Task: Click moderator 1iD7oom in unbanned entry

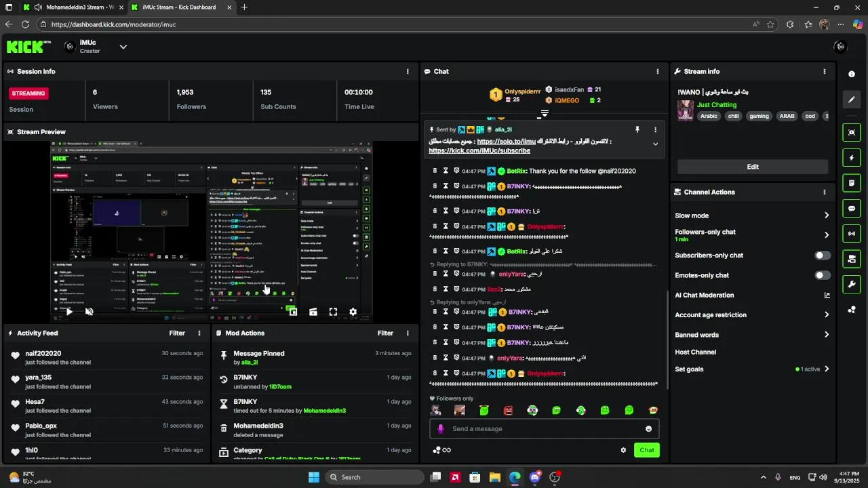Action: click(280, 387)
